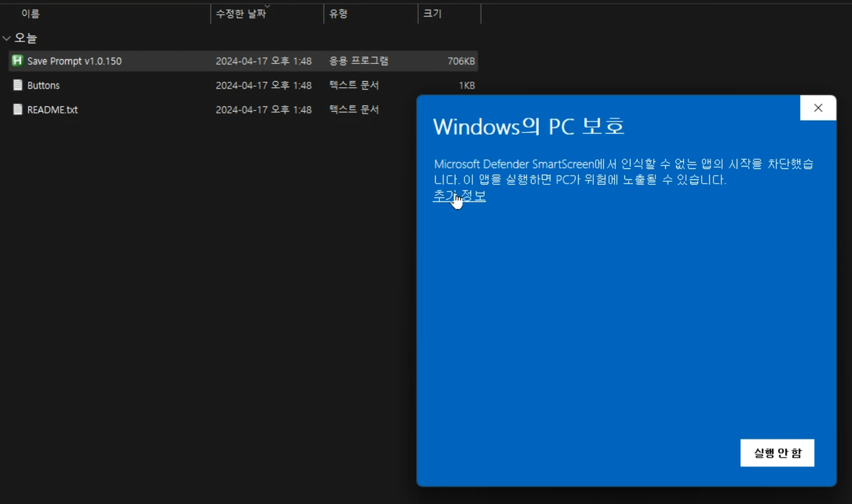Click the 1KB size of Buttons
This screenshot has width=852, height=504.
tap(467, 85)
